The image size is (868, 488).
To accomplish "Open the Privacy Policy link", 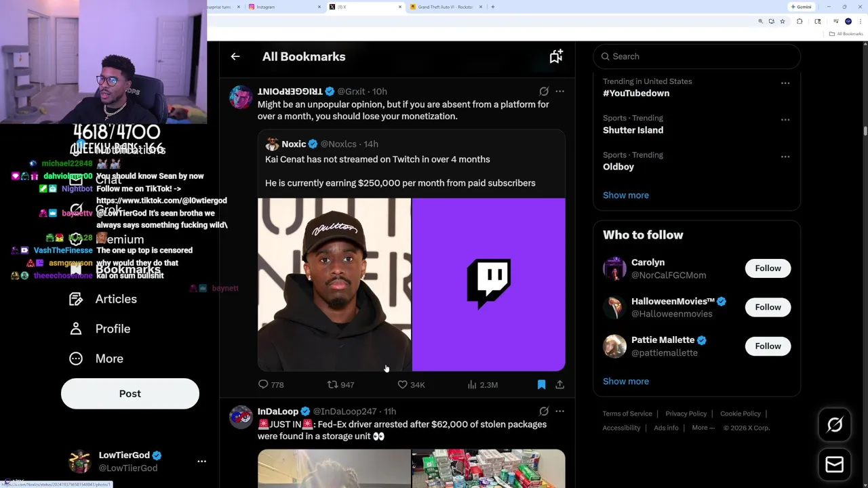I will pyautogui.click(x=686, y=413).
